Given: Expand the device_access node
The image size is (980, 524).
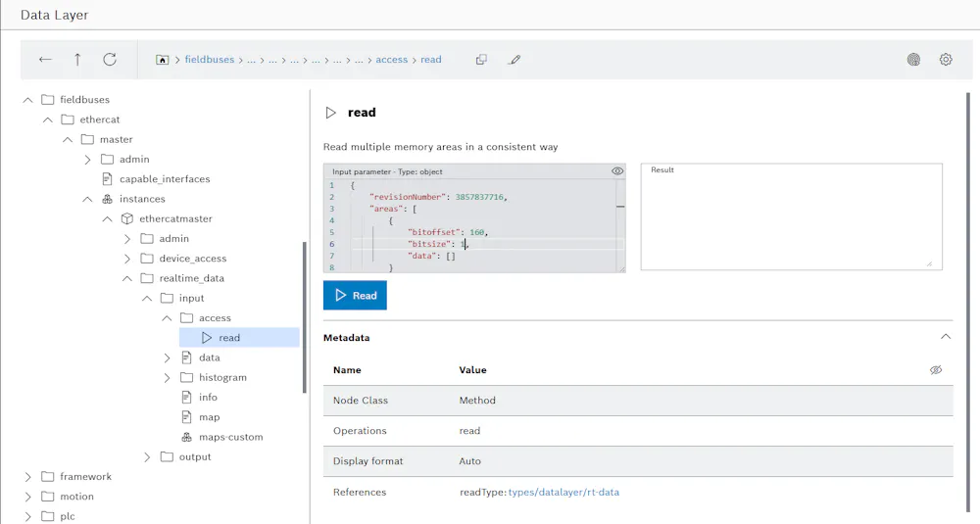Looking at the screenshot, I should (127, 259).
